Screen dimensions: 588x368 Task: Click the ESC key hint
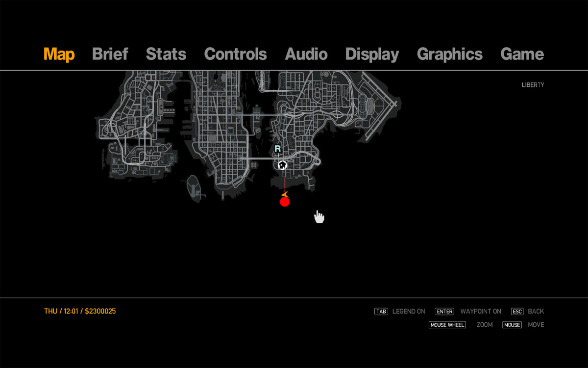pos(517,312)
